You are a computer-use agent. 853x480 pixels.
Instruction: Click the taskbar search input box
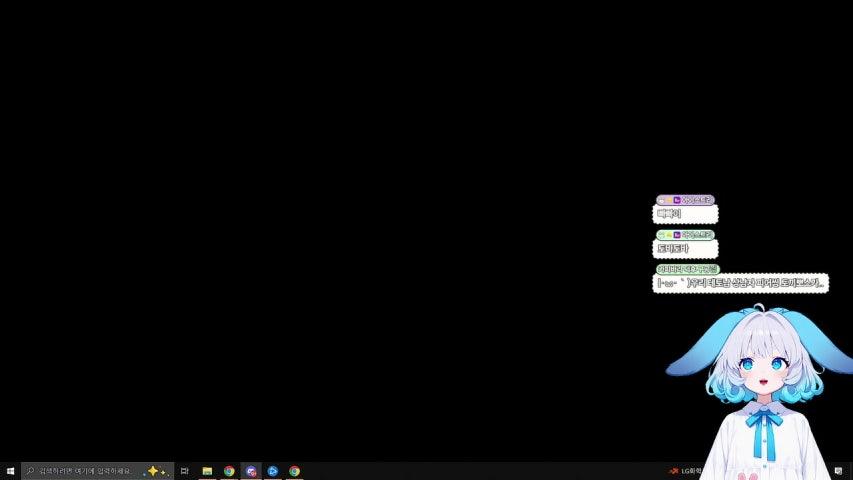pyautogui.click(x=97, y=471)
